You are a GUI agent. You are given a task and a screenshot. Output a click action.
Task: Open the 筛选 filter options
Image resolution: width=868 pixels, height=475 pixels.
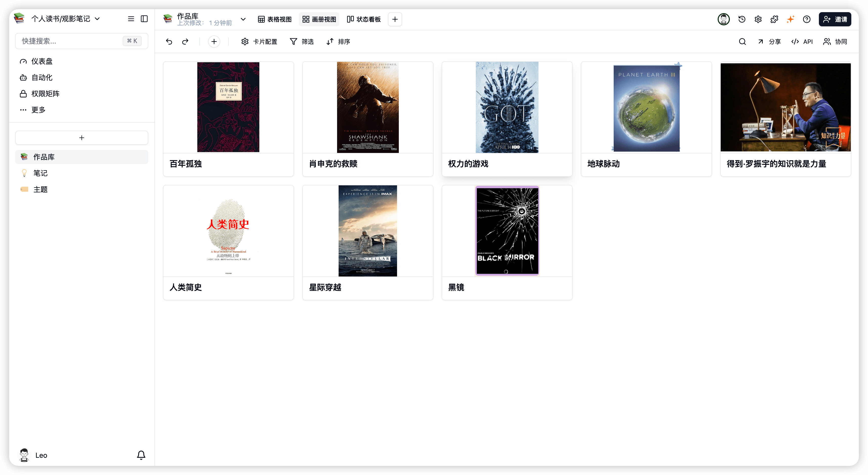[302, 42]
